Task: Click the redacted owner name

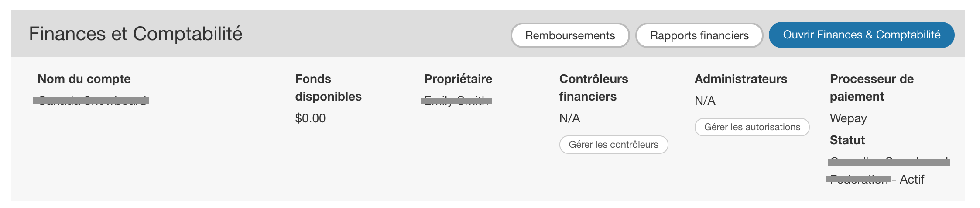Action: tap(456, 101)
